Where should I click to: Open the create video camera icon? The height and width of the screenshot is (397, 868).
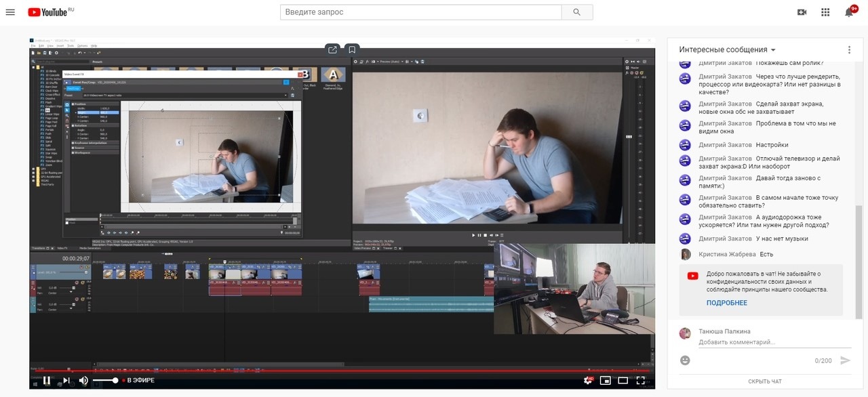tap(802, 12)
